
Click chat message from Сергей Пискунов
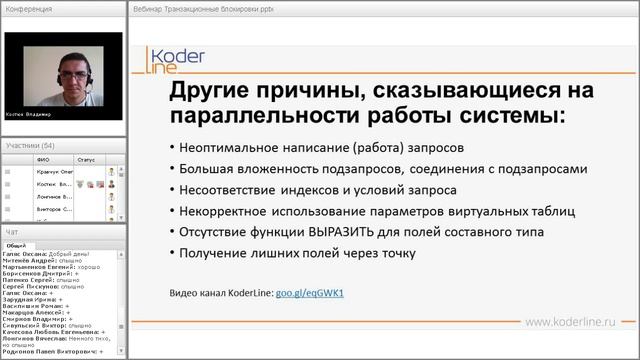tap(43, 287)
